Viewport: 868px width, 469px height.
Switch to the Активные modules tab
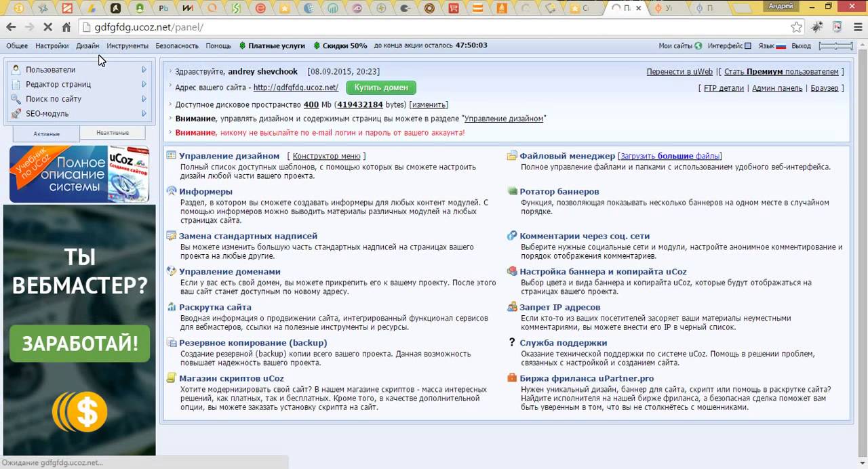click(47, 134)
